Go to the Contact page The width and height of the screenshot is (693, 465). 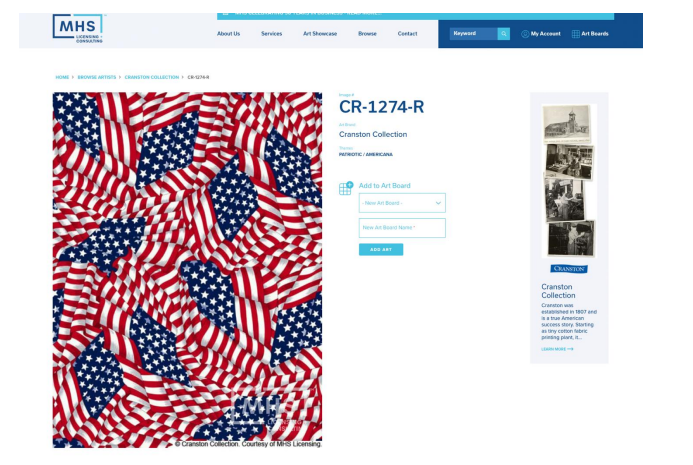407,34
